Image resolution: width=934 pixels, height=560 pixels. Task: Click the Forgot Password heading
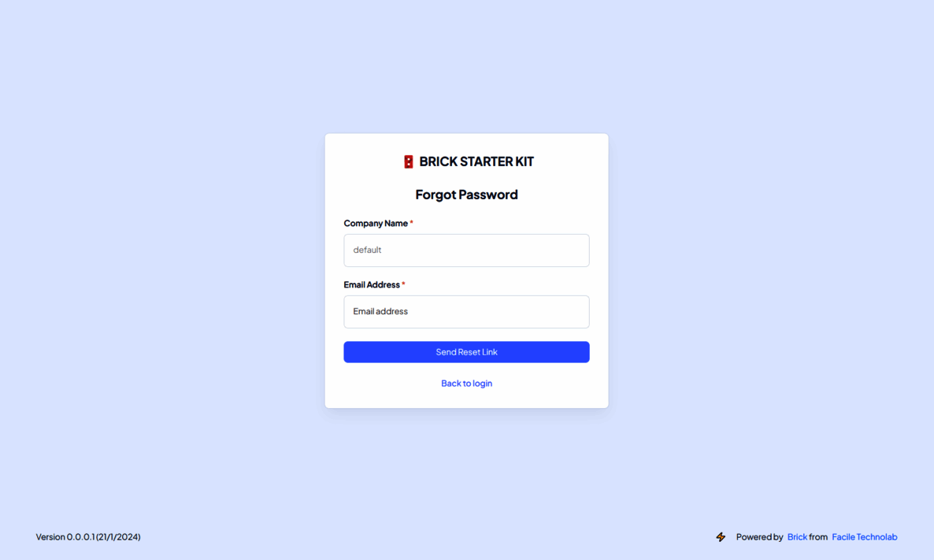466,195
